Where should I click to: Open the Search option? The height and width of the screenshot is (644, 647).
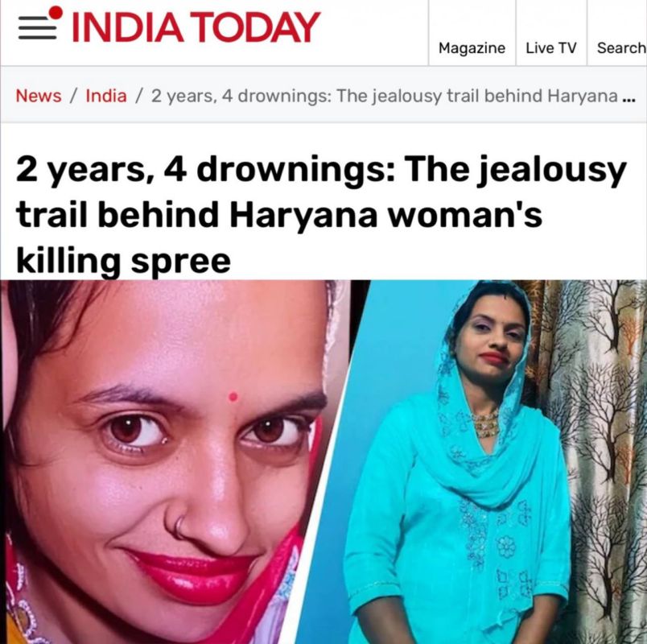pos(621,47)
